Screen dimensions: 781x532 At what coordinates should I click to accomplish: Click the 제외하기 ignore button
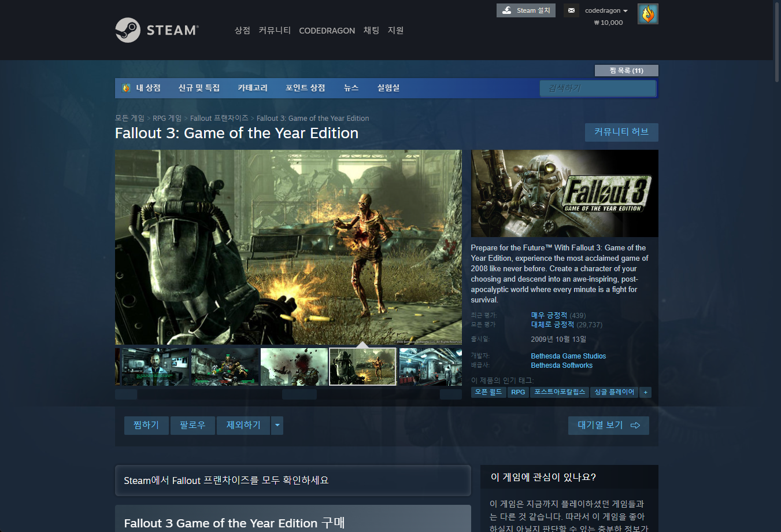pyautogui.click(x=243, y=425)
